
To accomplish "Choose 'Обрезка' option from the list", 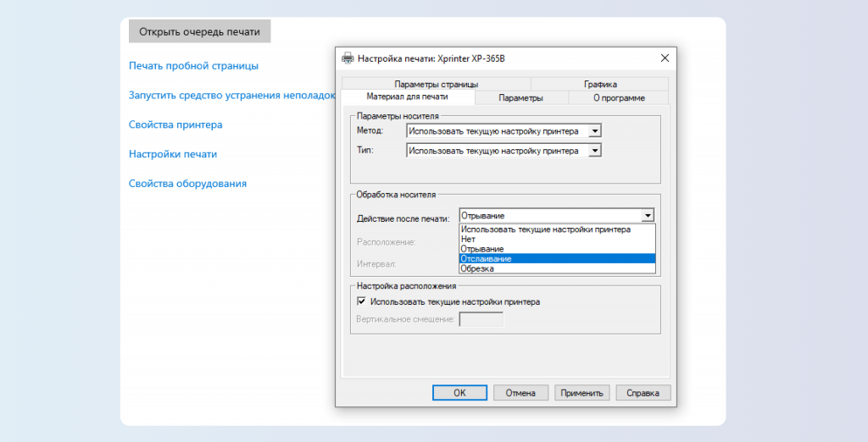I will (557, 268).
